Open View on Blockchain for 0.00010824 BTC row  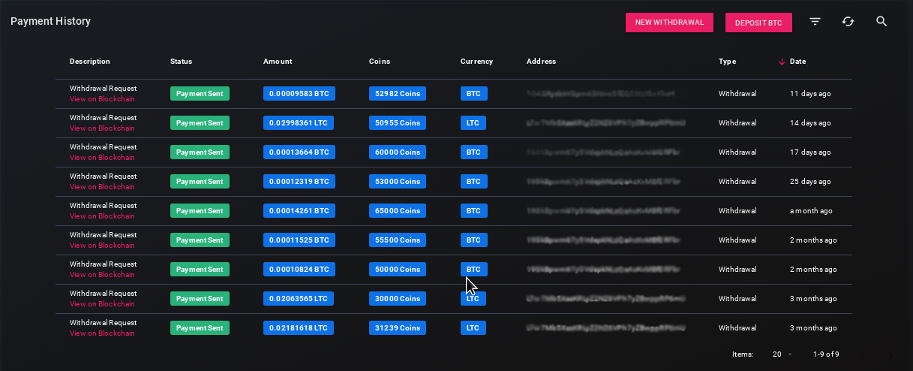(x=102, y=274)
